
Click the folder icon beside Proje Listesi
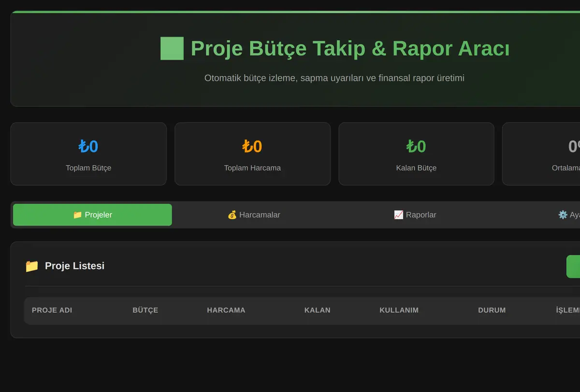pos(32,266)
